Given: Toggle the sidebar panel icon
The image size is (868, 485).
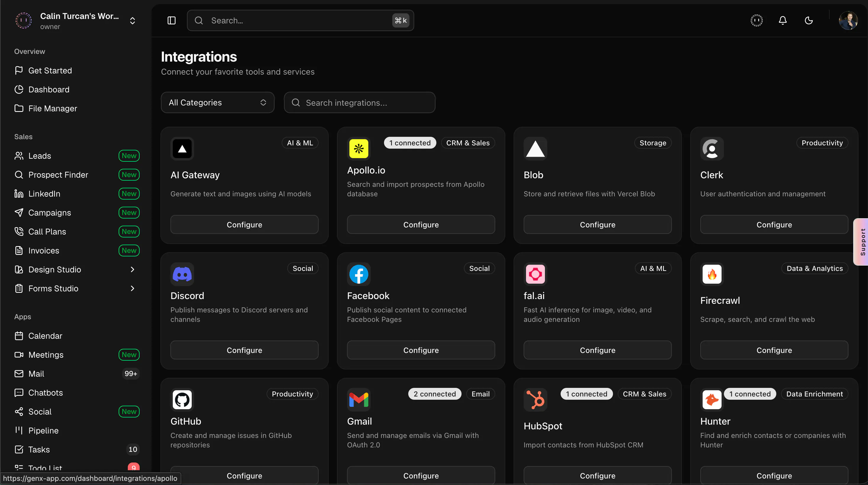Looking at the screenshot, I should click(x=172, y=20).
